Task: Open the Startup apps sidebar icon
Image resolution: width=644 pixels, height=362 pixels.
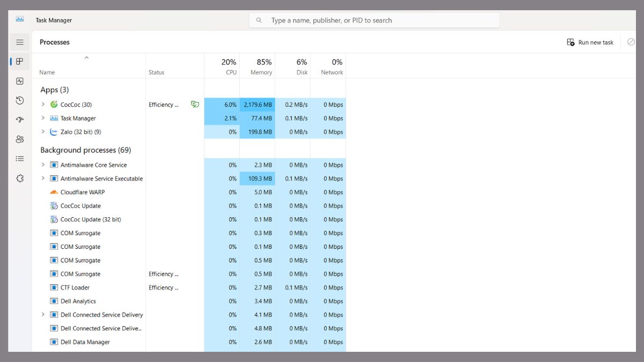Action: [x=20, y=120]
